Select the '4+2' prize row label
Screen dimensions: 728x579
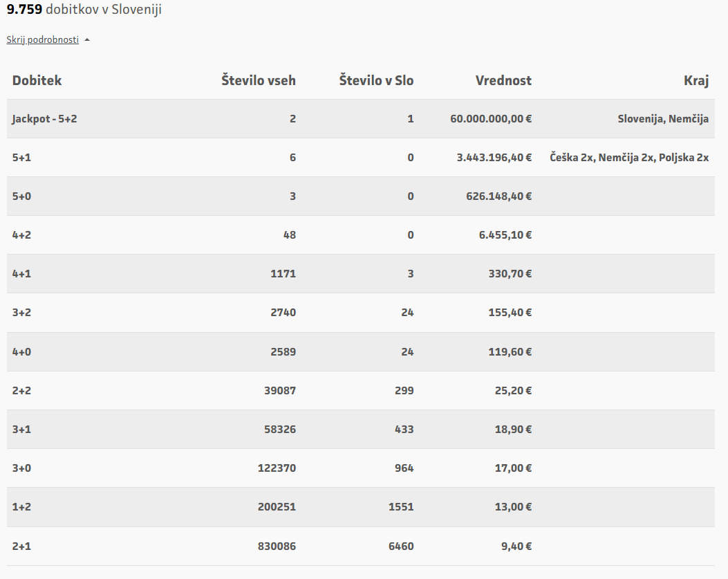(21, 235)
